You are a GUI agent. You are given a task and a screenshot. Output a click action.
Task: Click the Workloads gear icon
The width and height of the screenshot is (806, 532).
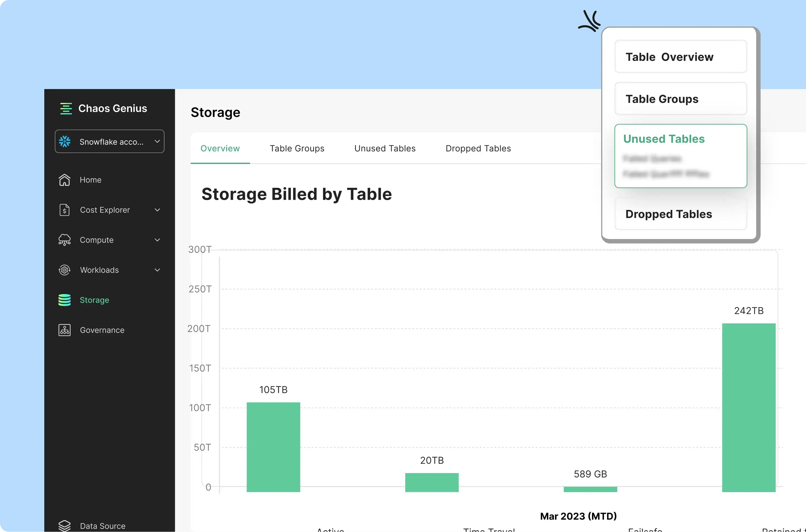(x=64, y=270)
